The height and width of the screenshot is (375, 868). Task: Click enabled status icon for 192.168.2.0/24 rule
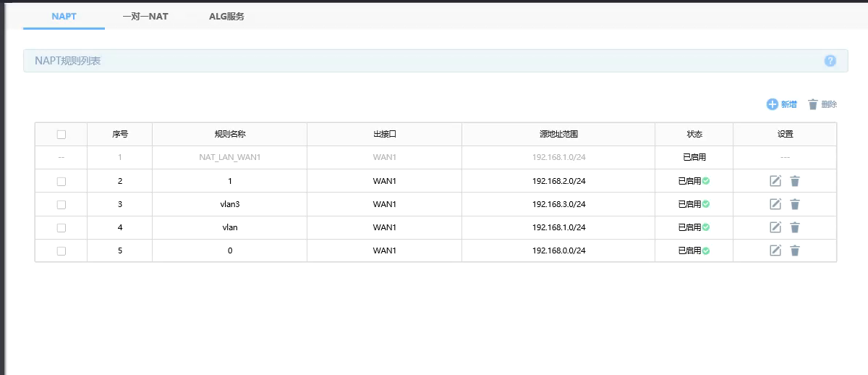706,181
